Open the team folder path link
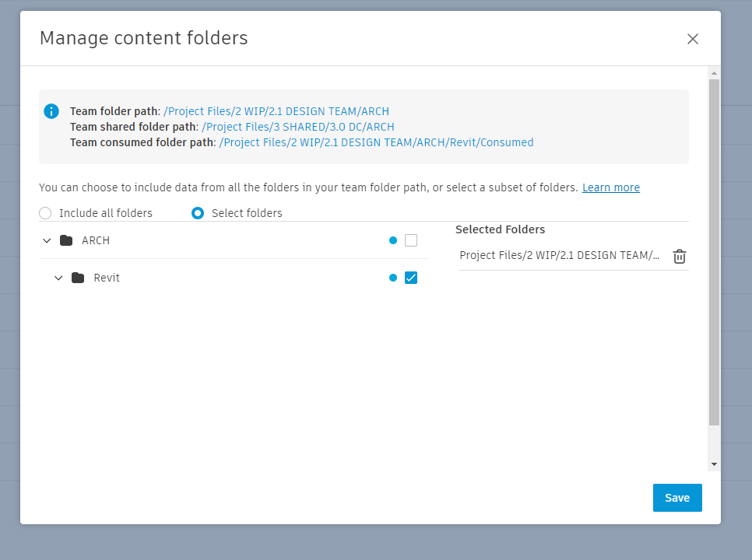 coord(276,110)
